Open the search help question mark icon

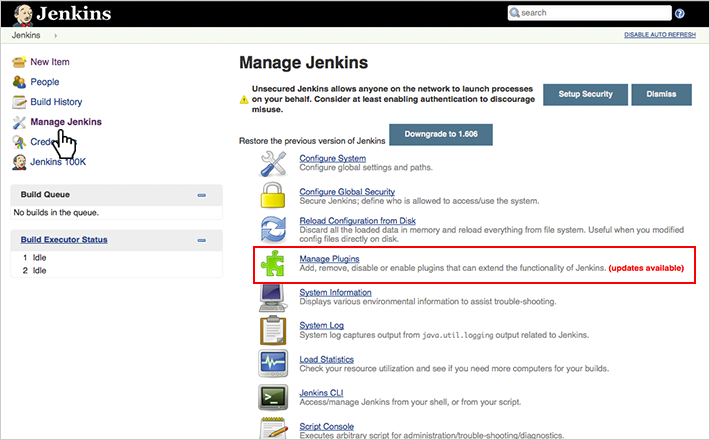(680, 14)
